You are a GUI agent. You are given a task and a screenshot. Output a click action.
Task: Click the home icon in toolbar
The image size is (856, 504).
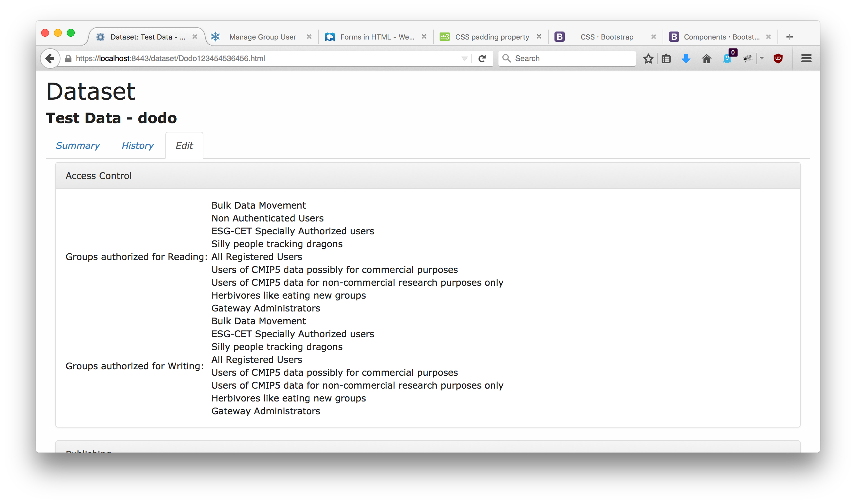[x=706, y=59]
